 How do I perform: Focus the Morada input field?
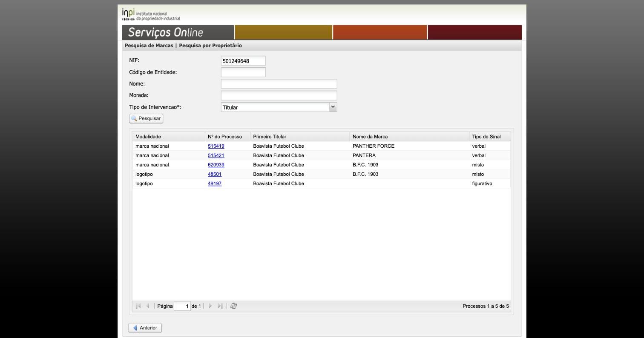[x=279, y=95]
